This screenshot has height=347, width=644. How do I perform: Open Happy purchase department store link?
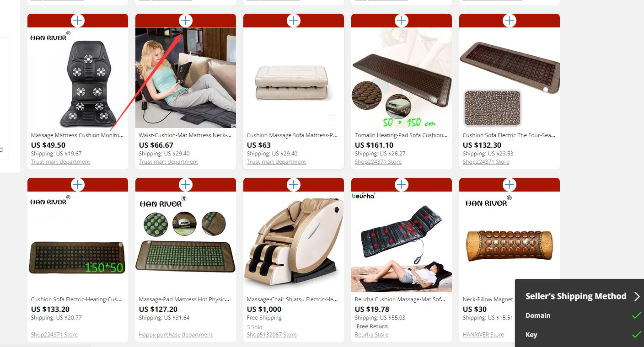pos(176,335)
